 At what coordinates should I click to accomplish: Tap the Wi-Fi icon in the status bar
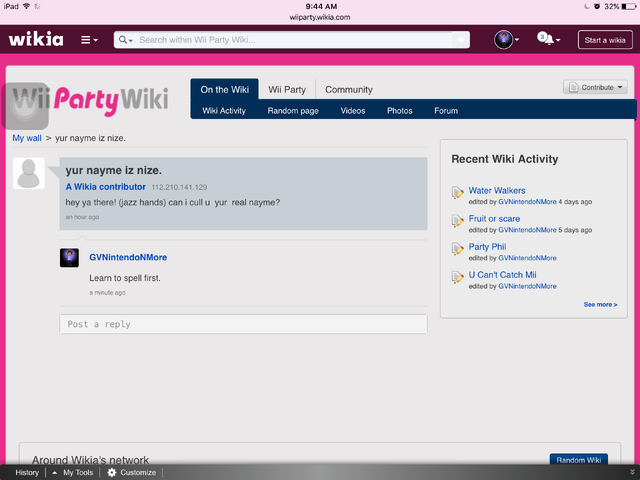27,6
